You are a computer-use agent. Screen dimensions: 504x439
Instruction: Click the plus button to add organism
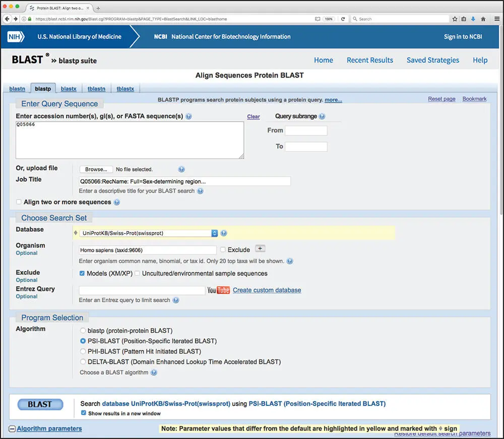[260, 249]
